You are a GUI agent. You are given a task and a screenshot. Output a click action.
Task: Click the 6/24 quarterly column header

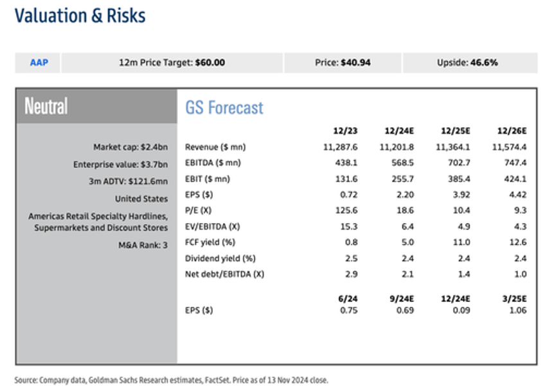click(348, 299)
